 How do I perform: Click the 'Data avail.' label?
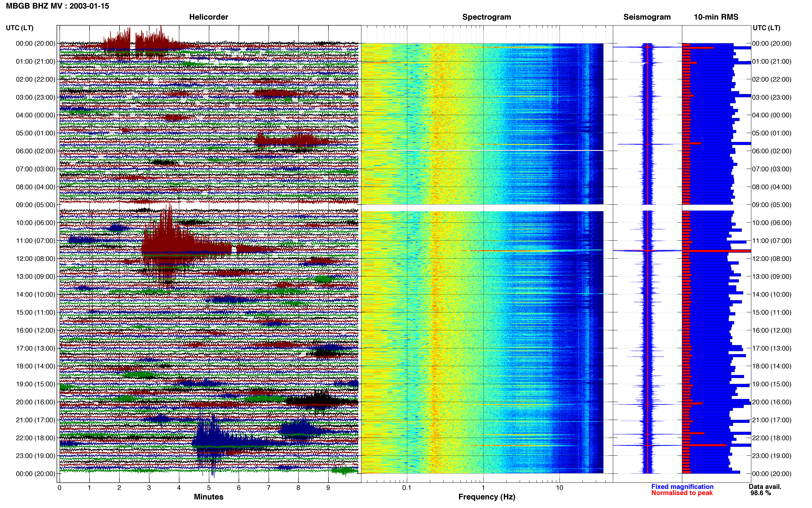765,486
